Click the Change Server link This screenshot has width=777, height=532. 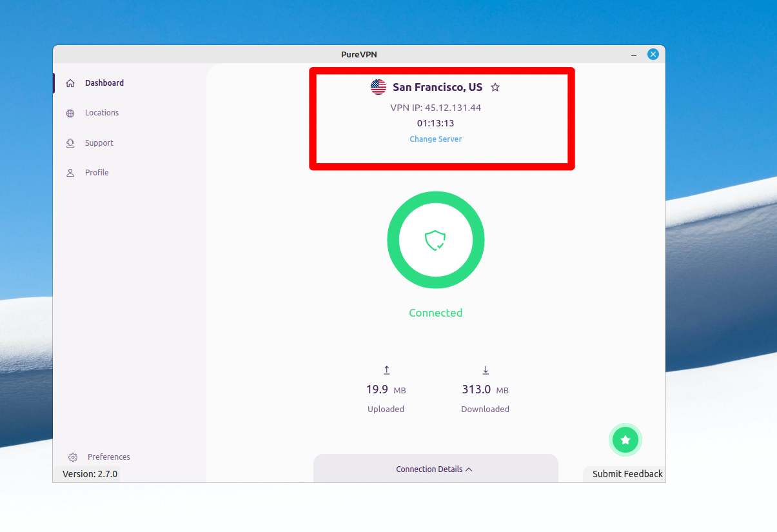coord(436,139)
